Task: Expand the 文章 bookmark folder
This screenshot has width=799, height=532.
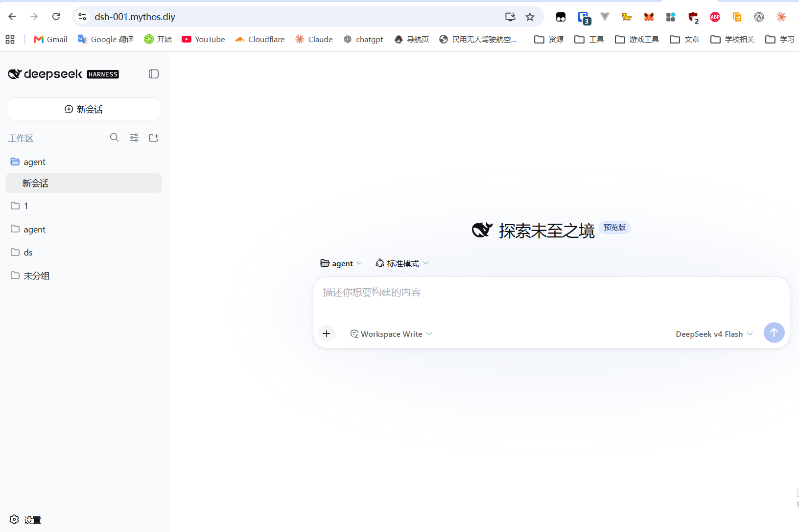Action: [684, 39]
